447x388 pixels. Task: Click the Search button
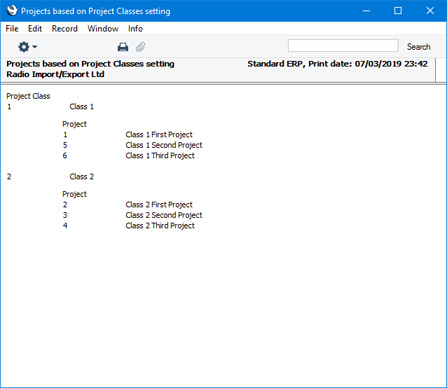418,47
